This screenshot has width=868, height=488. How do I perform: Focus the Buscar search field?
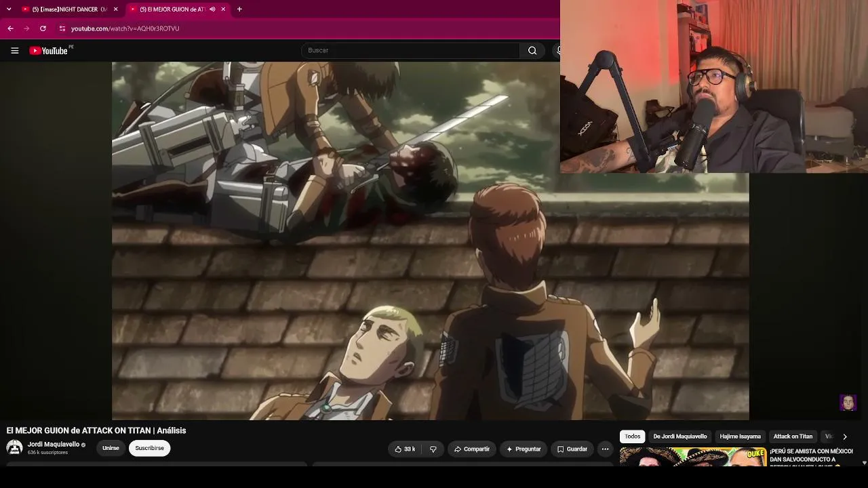pyautogui.click(x=410, y=50)
